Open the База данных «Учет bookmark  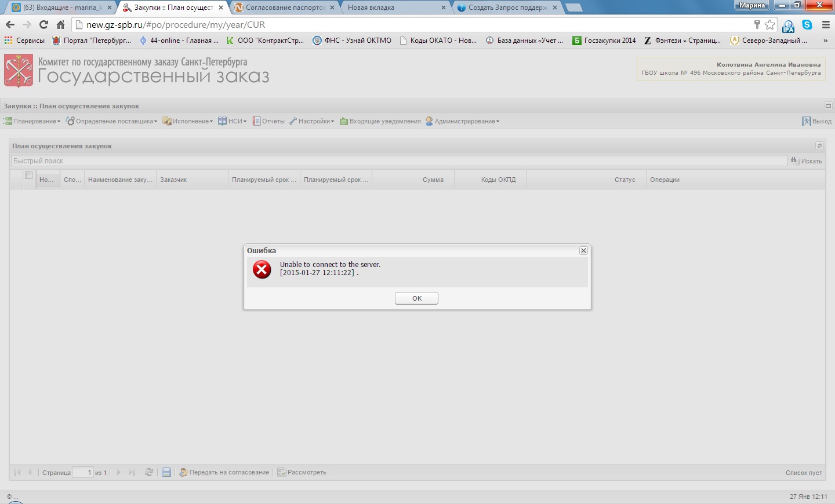[525, 41]
